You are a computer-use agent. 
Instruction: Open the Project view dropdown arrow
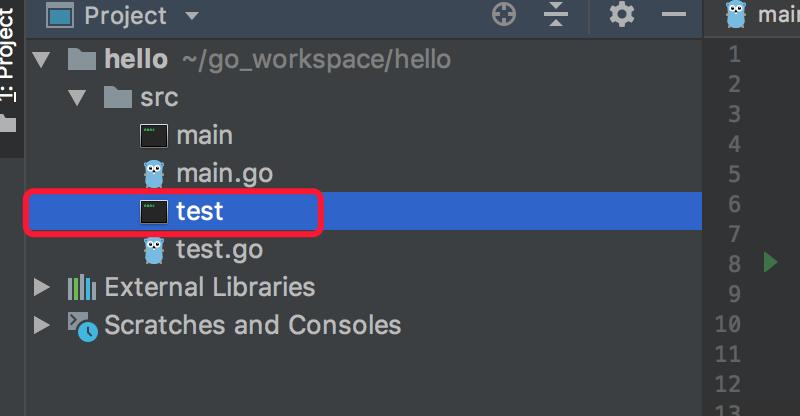tap(192, 16)
